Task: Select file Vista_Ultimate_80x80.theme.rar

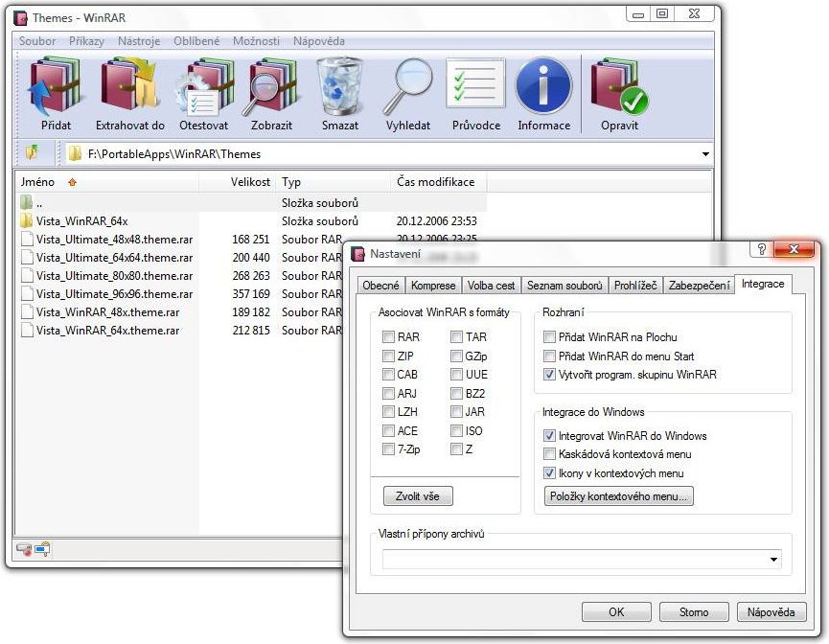Action: click(x=114, y=275)
